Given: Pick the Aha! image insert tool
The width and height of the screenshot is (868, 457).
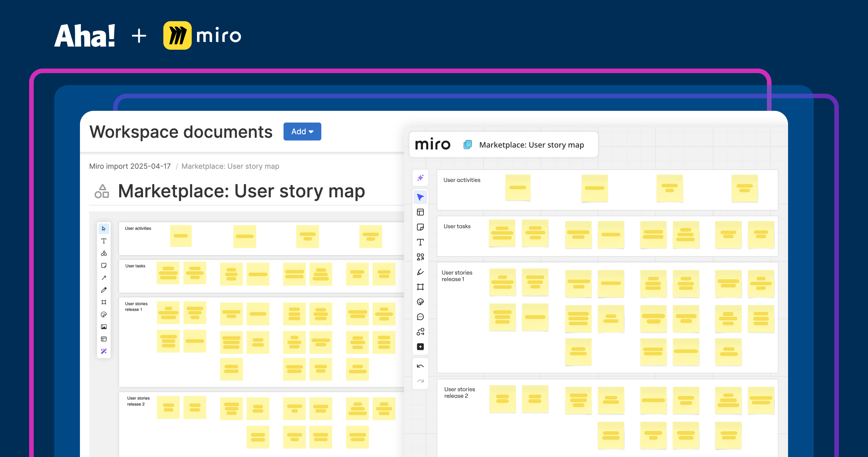Looking at the screenshot, I should (x=104, y=327).
